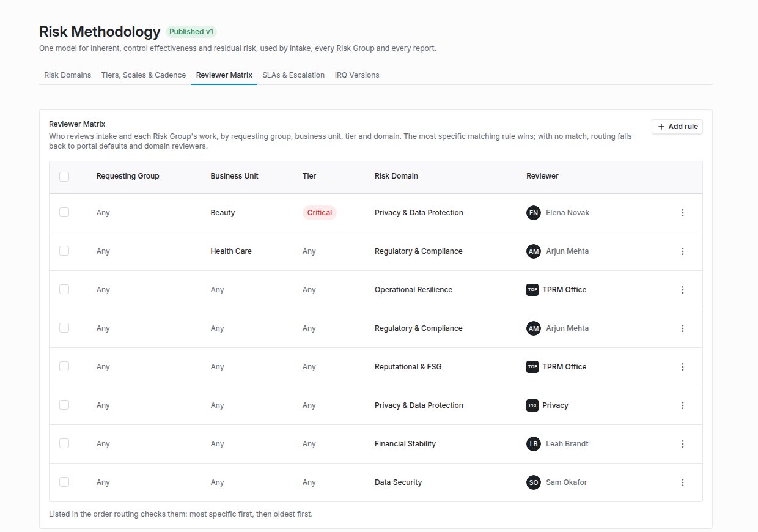Select the Beauty rule checkbox

[64, 212]
